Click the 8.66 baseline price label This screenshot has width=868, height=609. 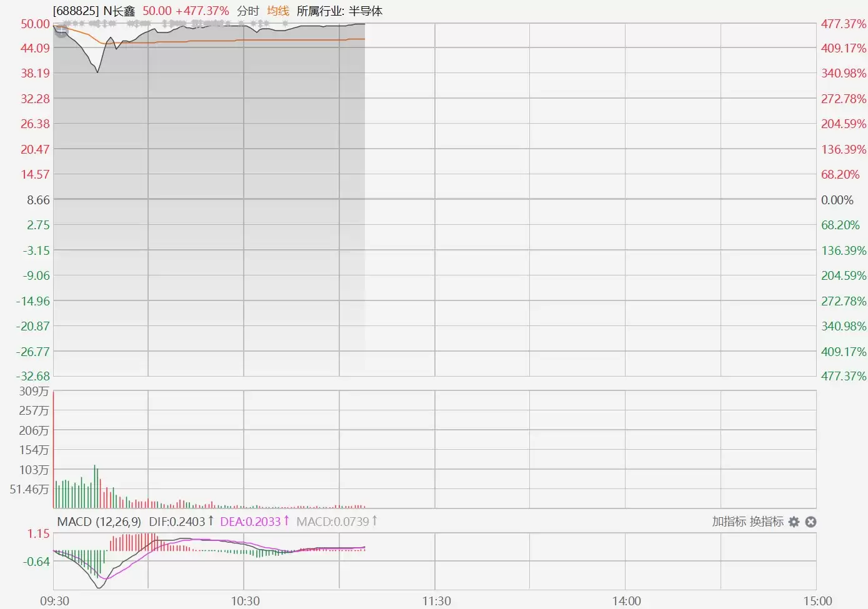[38, 200]
